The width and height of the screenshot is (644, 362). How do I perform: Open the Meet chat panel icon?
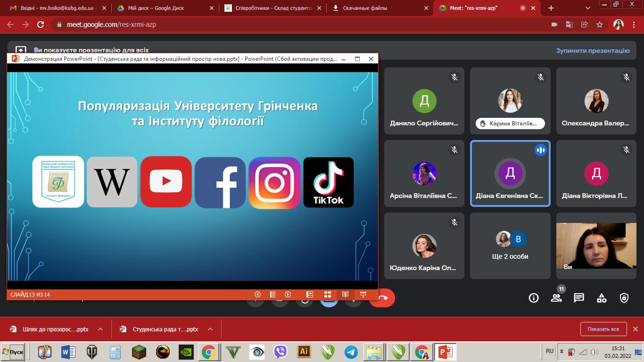coord(579,298)
